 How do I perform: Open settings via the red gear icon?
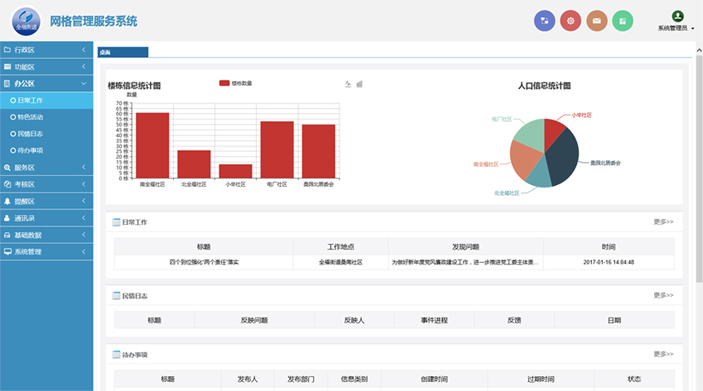tap(570, 21)
